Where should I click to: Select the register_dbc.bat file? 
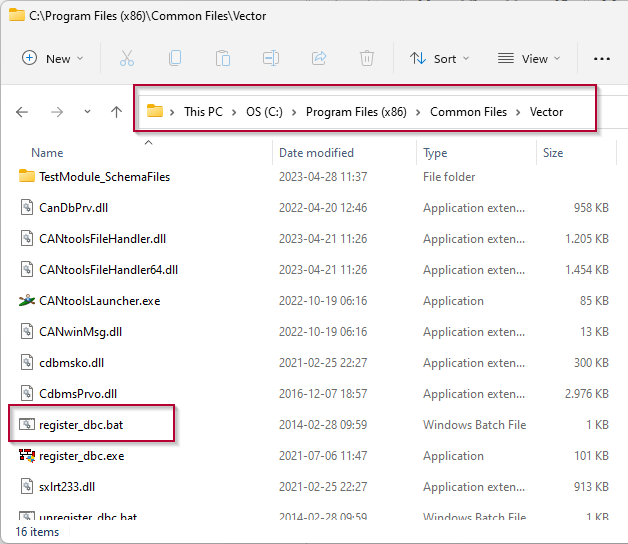click(x=81, y=425)
